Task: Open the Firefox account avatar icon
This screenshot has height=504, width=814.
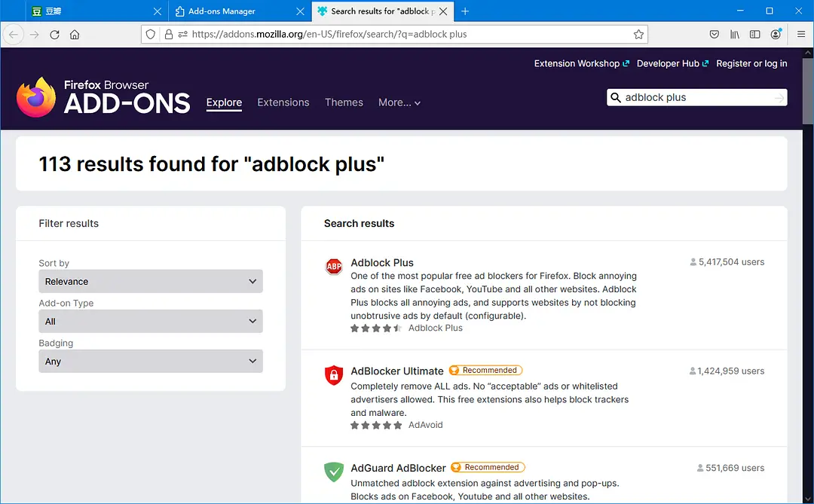Action: [x=776, y=35]
